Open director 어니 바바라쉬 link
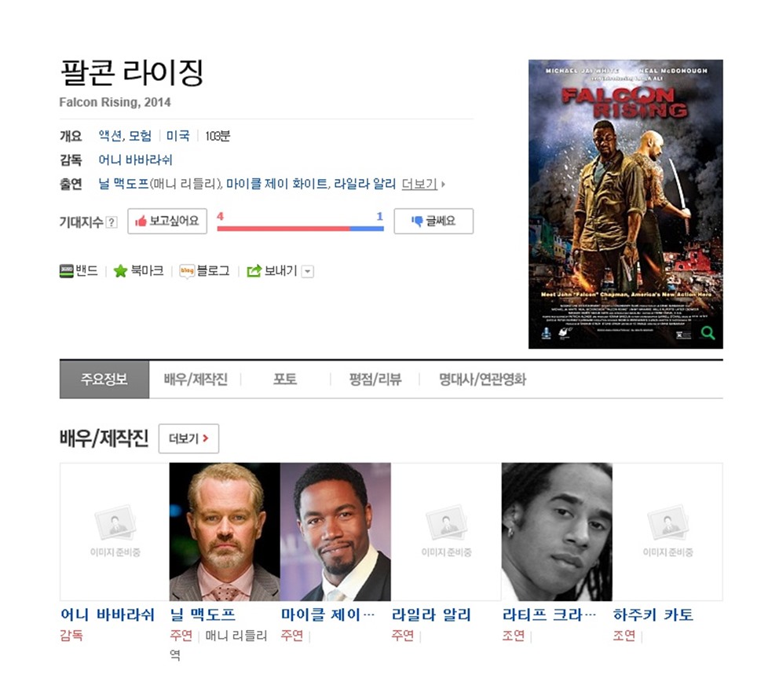The height and width of the screenshot is (700, 779). (x=135, y=160)
